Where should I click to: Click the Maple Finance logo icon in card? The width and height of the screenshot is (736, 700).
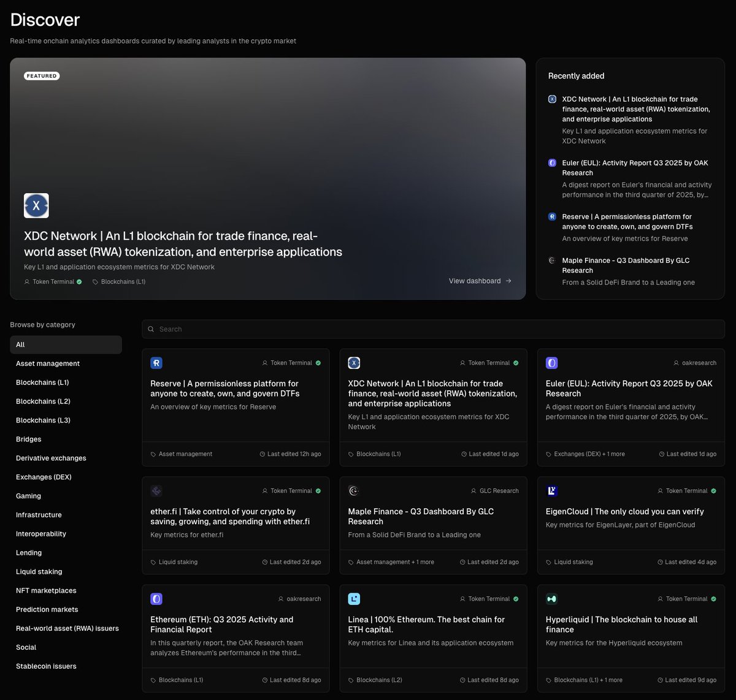354,491
